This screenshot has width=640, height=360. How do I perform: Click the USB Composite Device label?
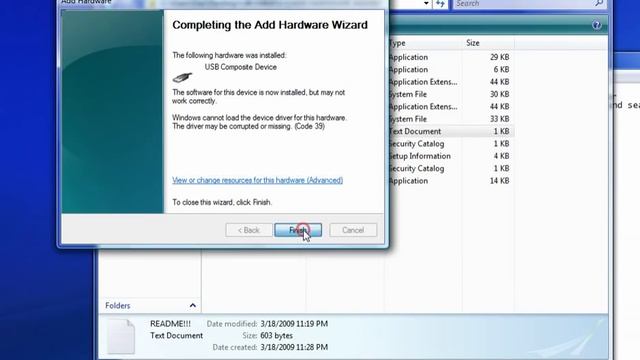pos(240,67)
